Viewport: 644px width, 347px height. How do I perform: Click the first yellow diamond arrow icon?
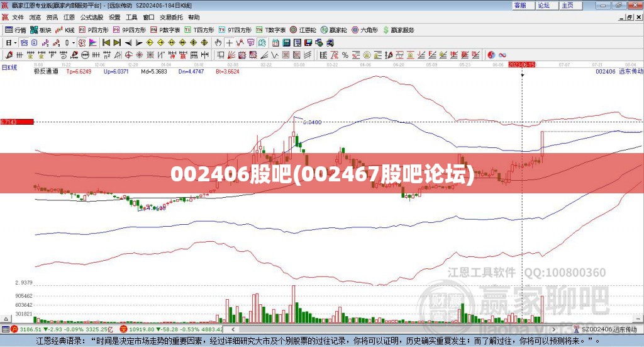tap(150, 43)
